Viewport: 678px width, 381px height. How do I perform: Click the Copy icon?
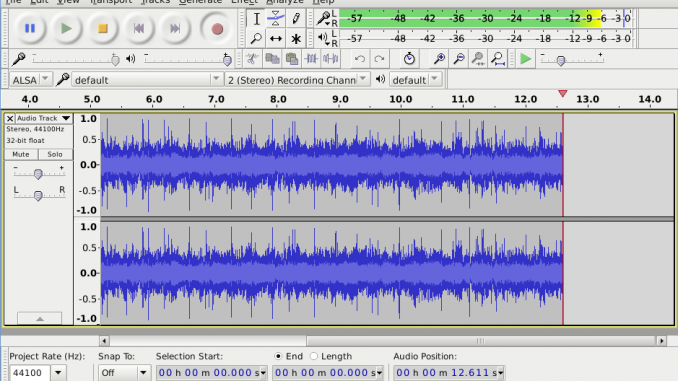coord(272,58)
